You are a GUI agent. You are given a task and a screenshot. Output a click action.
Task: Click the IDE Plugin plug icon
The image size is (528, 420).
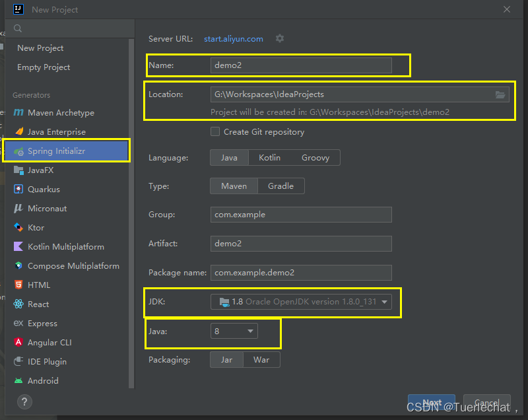click(18, 361)
